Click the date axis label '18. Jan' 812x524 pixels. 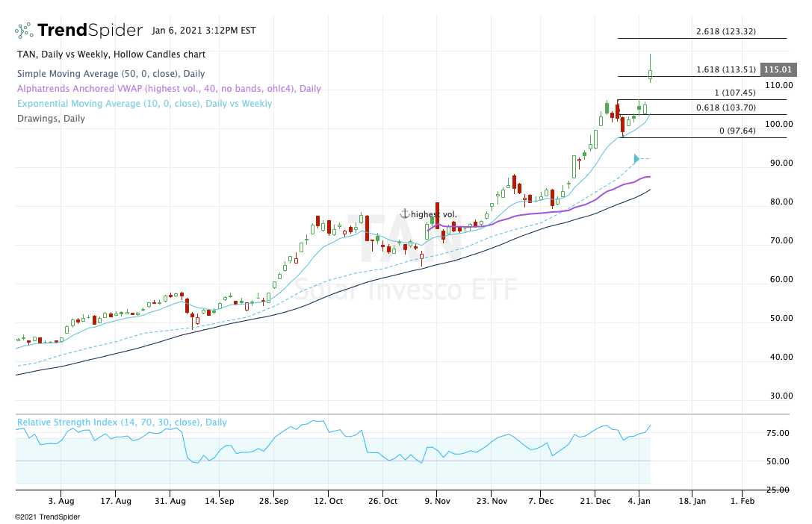coord(692,501)
